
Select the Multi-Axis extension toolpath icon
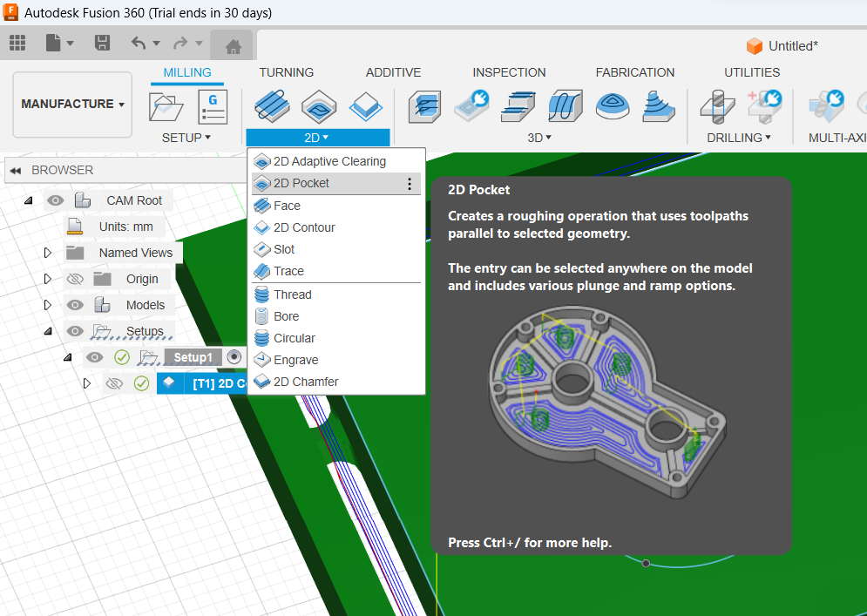(827, 105)
